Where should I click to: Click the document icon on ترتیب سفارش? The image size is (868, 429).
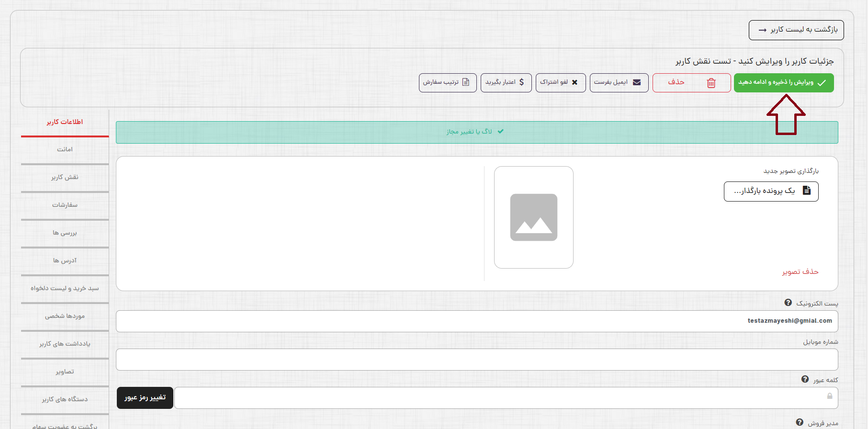[465, 82]
